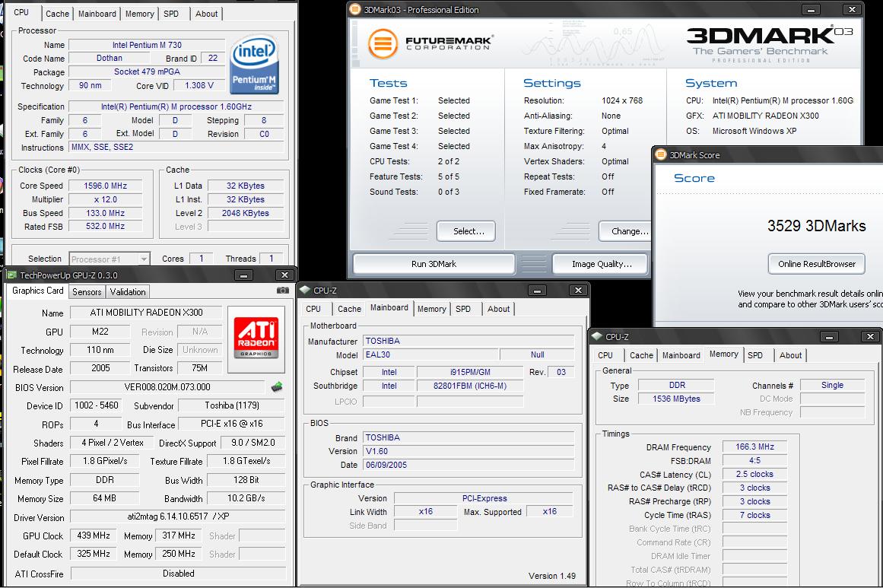Screen dimensions: 883x588
Task: Click the Multiplier value x 12.0
Action: point(105,199)
